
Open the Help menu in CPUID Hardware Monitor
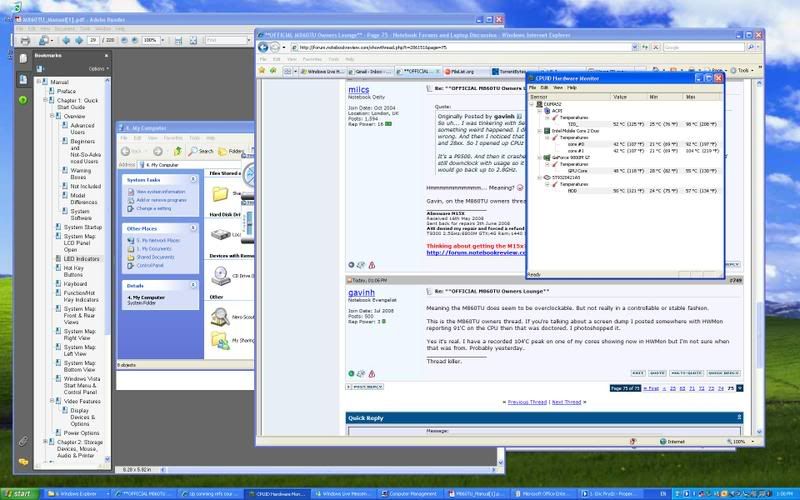point(572,88)
